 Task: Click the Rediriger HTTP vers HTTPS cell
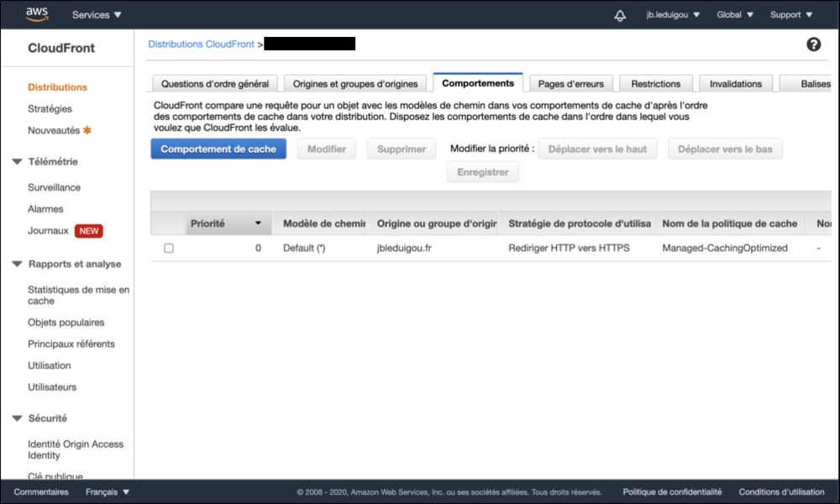(569, 248)
